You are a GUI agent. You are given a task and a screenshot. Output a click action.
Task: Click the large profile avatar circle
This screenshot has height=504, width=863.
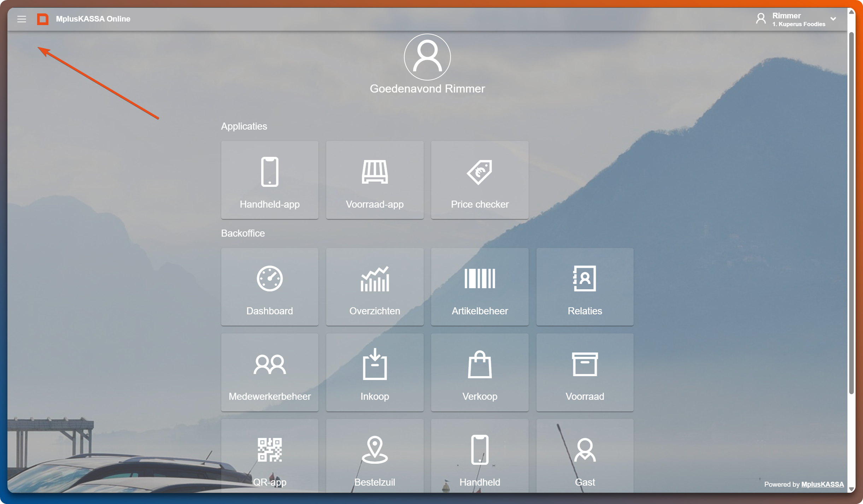click(x=427, y=57)
